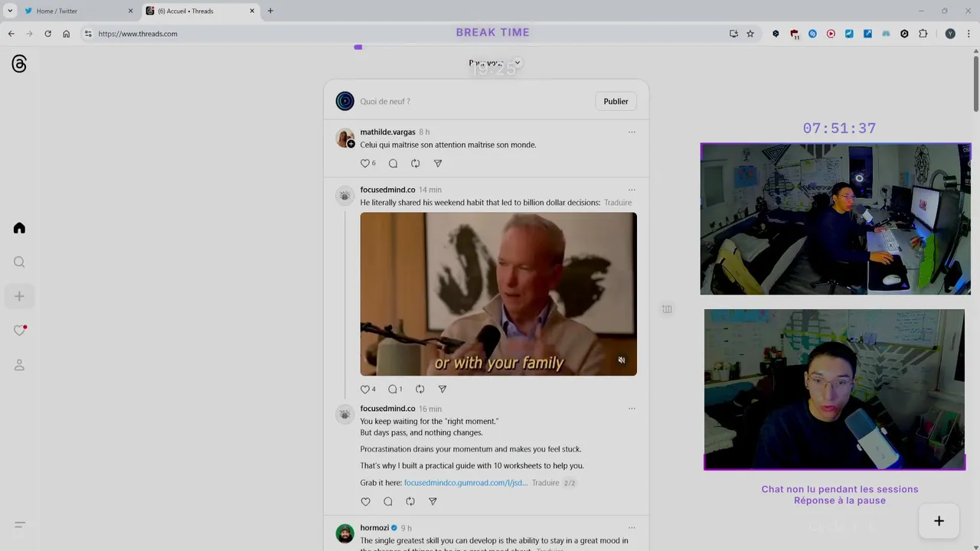Image resolution: width=980 pixels, height=551 pixels.
Task: Click the Shazam extension icon
Action: point(812,34)
